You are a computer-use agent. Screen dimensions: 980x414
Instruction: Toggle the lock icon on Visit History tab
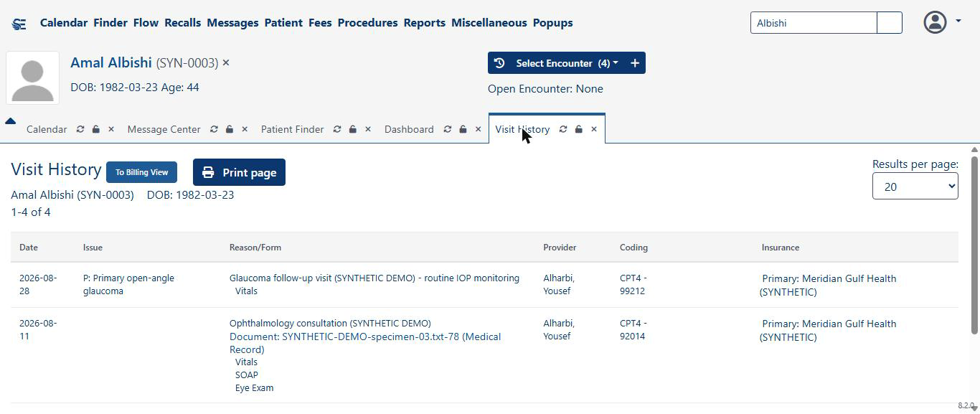click(x=578, y=129)
